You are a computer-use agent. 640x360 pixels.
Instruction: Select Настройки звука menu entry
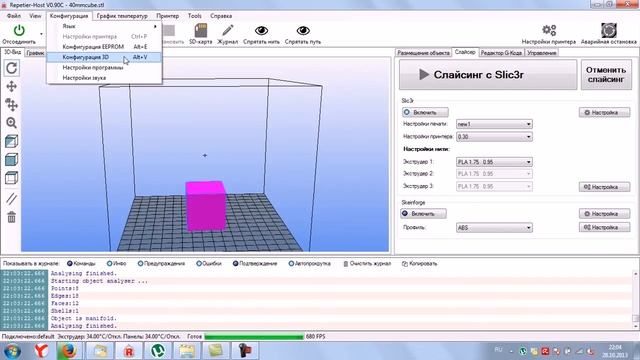(x=104, y=78)
